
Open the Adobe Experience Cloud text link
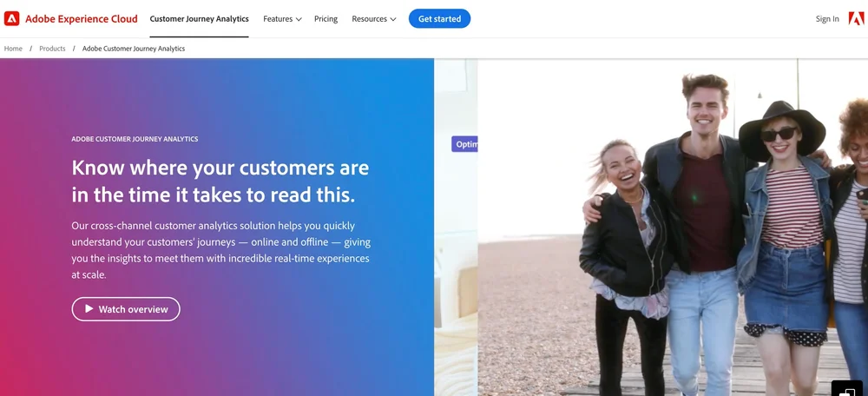tap(82, 19)
